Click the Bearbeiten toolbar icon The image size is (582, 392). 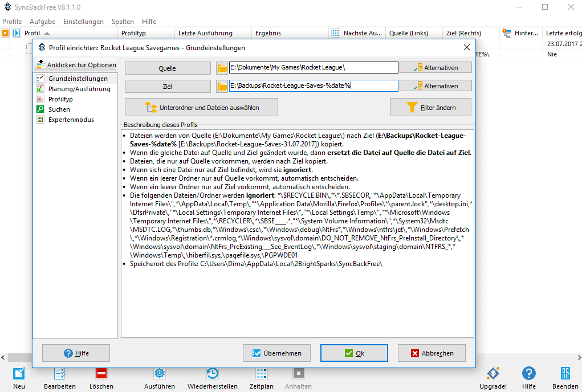pyautogui.click(x=59, y=373)
